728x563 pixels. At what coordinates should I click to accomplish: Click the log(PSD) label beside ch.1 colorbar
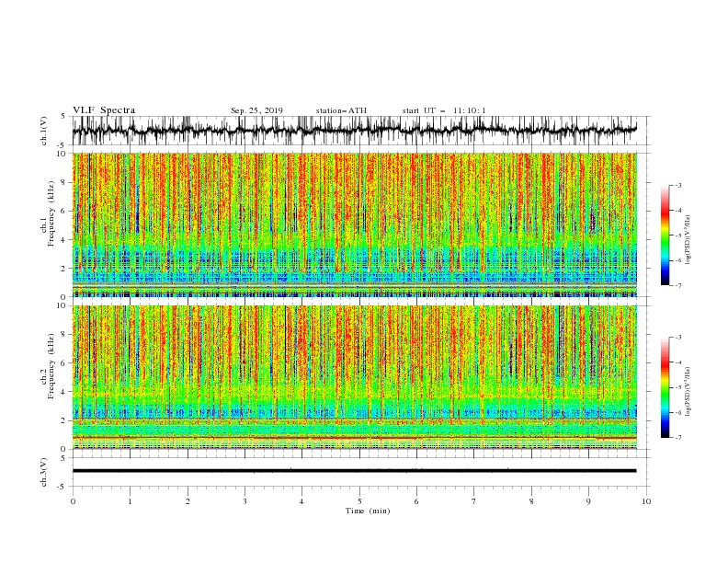tap(688, 240)
